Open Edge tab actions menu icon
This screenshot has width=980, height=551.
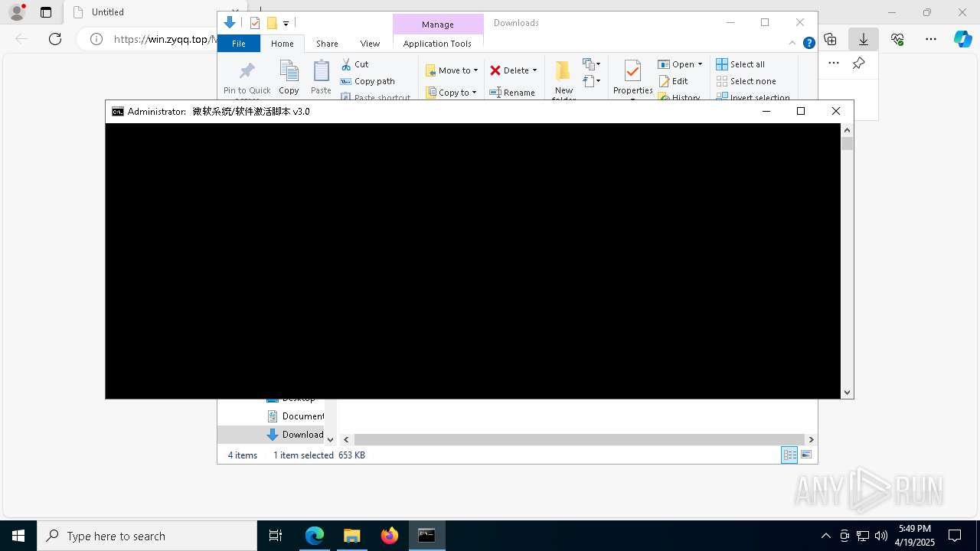tap(46, 12)
